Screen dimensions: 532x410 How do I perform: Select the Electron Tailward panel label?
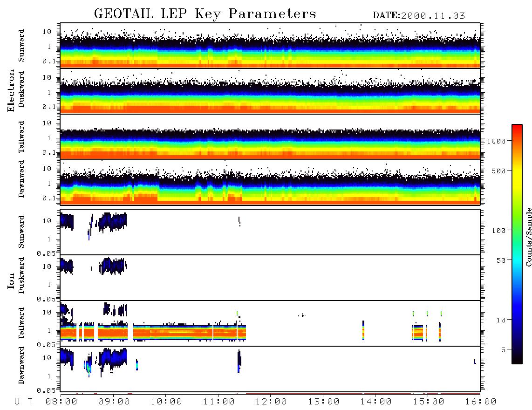(21, 137)
